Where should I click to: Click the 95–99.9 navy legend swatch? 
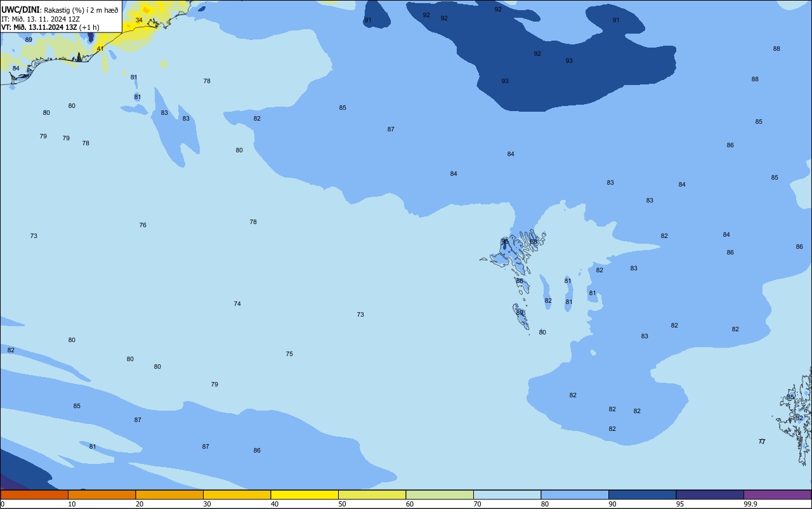(x=710, y=494)
